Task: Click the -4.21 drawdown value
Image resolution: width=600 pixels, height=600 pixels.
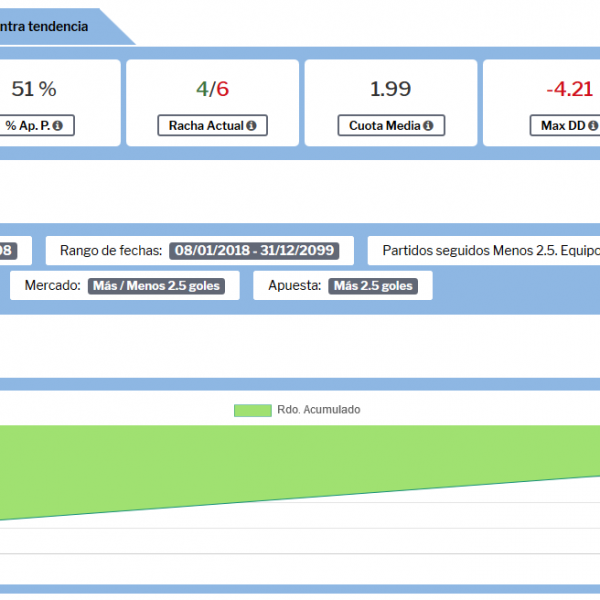Action: coord(570,89)
